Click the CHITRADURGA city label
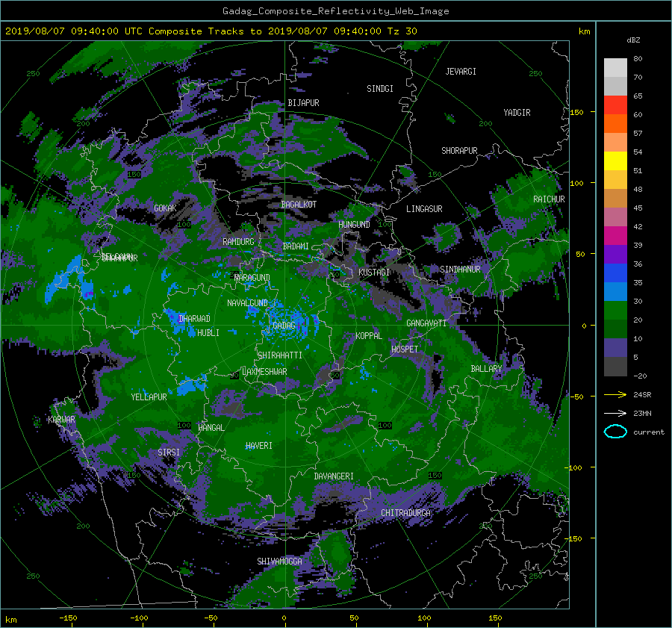 tap(406, 513)
